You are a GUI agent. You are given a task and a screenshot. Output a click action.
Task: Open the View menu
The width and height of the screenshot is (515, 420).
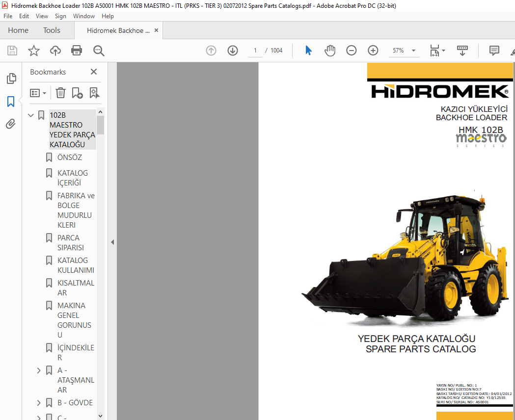pyautogui.click(x=42, y=16)
